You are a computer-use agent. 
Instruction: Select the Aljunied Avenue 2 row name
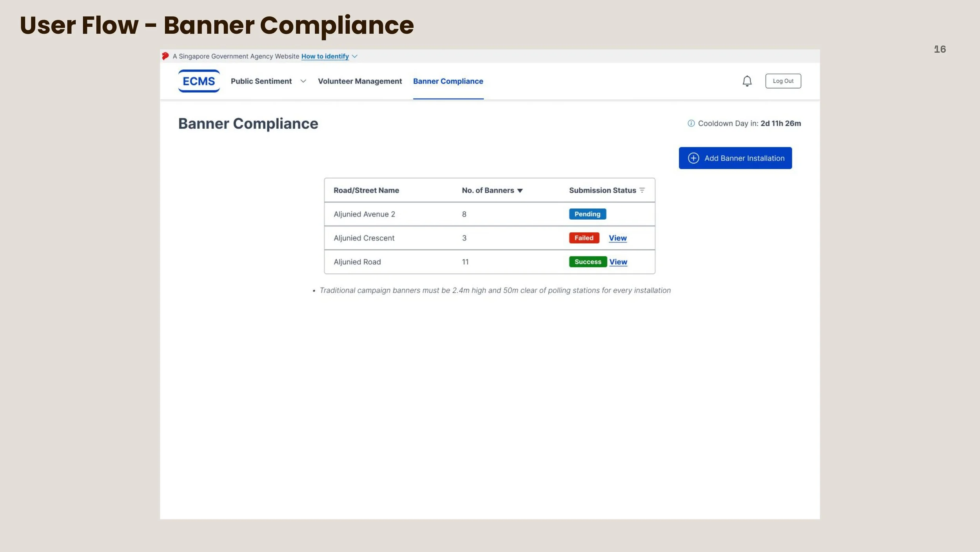click(x=364, y=214)
